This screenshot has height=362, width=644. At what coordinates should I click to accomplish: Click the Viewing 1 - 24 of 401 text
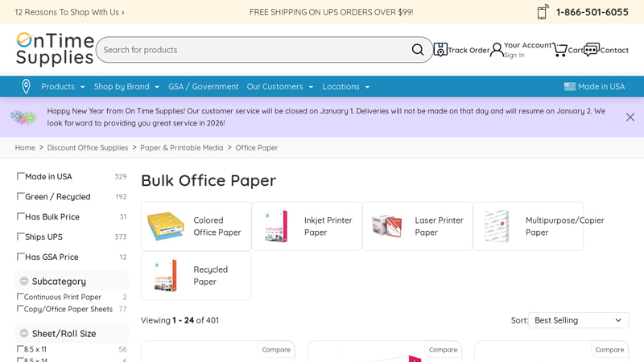(180, 320)
